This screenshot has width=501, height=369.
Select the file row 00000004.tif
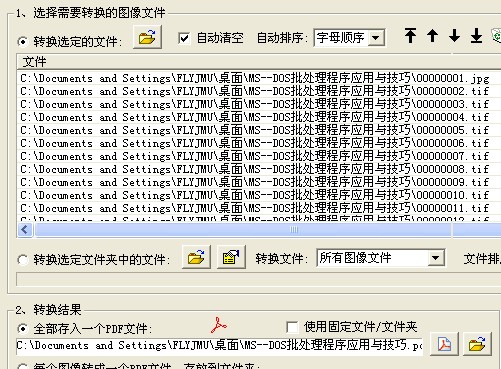point(259,117)
